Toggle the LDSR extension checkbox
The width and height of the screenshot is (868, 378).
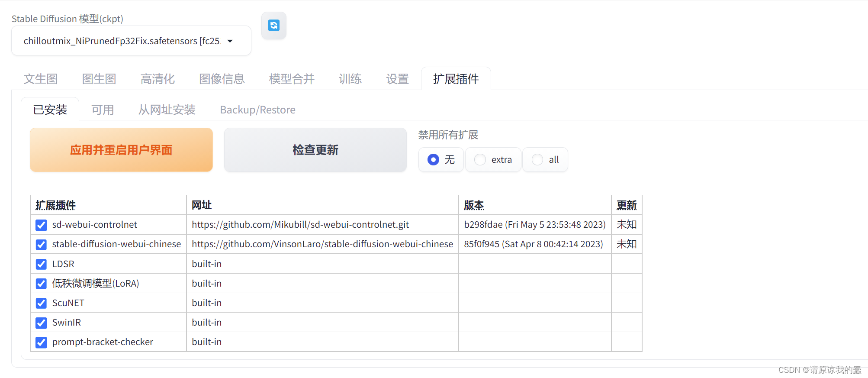click(41, 264)
